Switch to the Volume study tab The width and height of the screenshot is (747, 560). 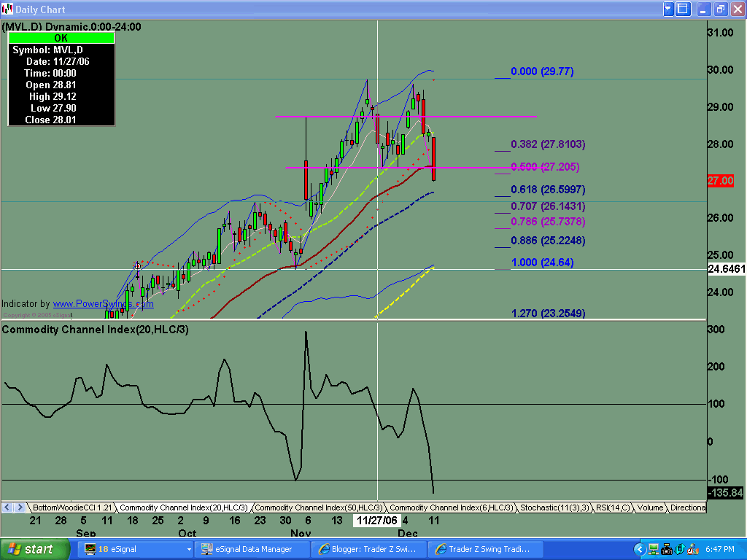coord(650,507)
